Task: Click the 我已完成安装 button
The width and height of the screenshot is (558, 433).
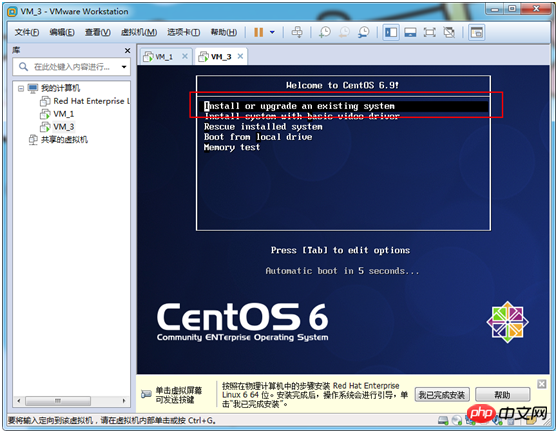Action: click(442, 395)
